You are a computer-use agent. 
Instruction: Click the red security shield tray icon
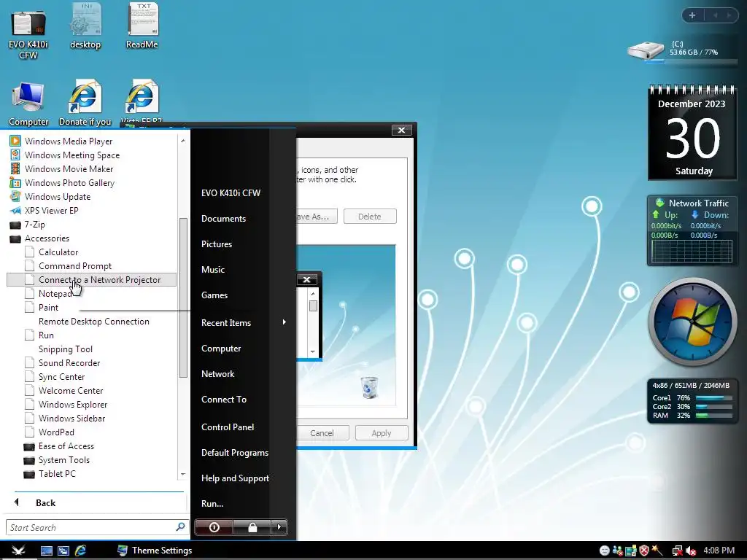(x=644, y=551)
